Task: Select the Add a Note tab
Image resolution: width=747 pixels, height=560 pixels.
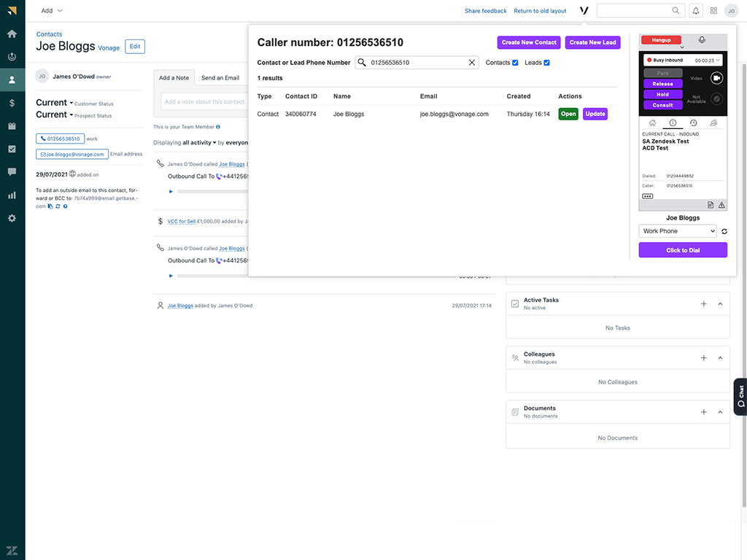Action: coord(174,78)
